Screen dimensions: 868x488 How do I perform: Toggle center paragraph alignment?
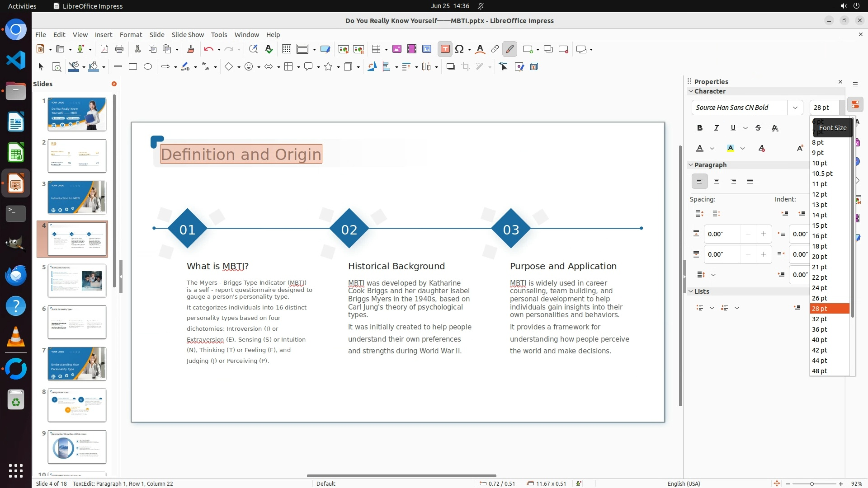[717, 182]
